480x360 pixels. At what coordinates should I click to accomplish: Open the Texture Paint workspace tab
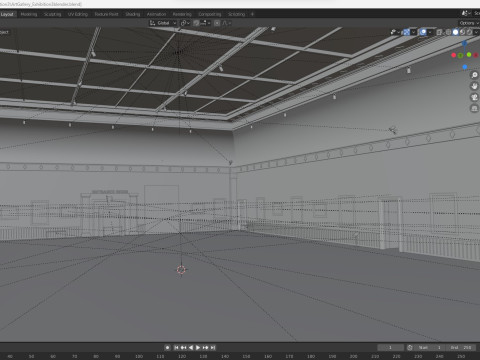(x=106, y=14)
